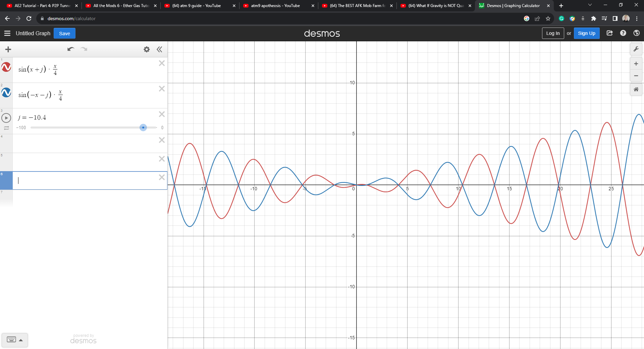
Task: Undo the last expression change
Action: (70, 49)
